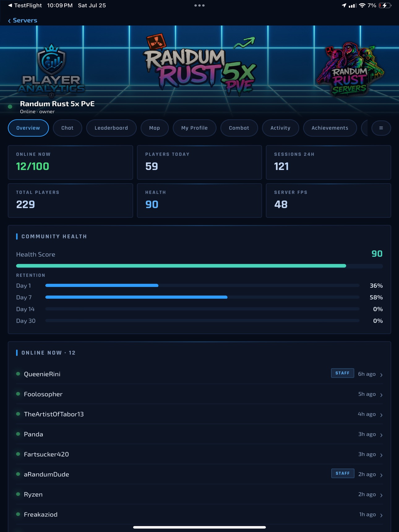This screenshot has height=532, width=399.
Task: Tap the Health 90 stat card
Action: (199, 200)
